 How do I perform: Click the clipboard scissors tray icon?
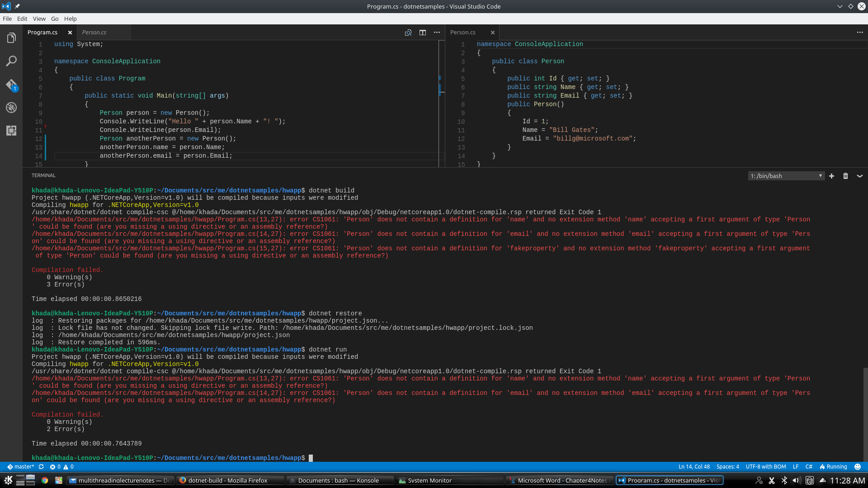click(772, 480)
